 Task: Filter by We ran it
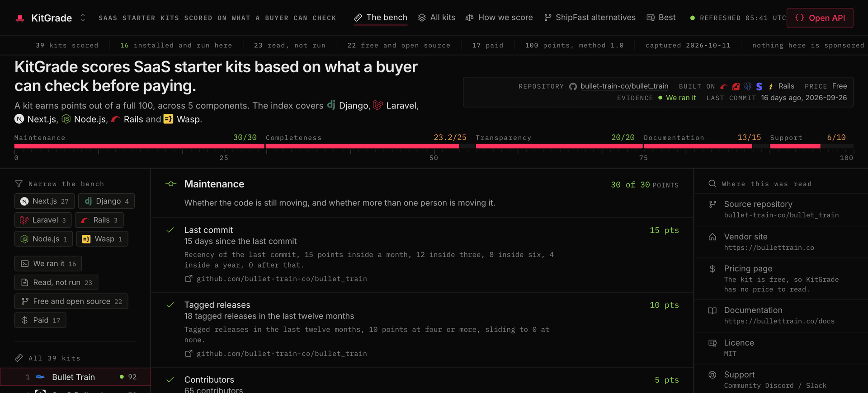pos(48,263)
